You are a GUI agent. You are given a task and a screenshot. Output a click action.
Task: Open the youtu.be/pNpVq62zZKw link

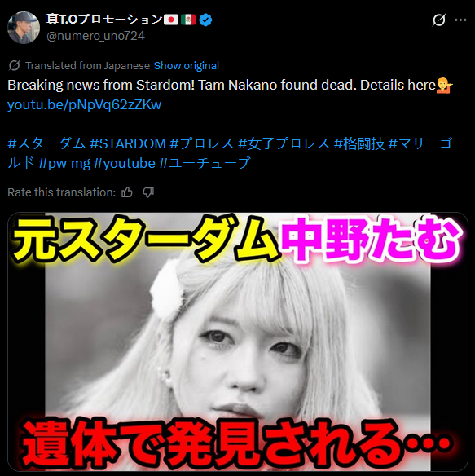click(84, 104)
